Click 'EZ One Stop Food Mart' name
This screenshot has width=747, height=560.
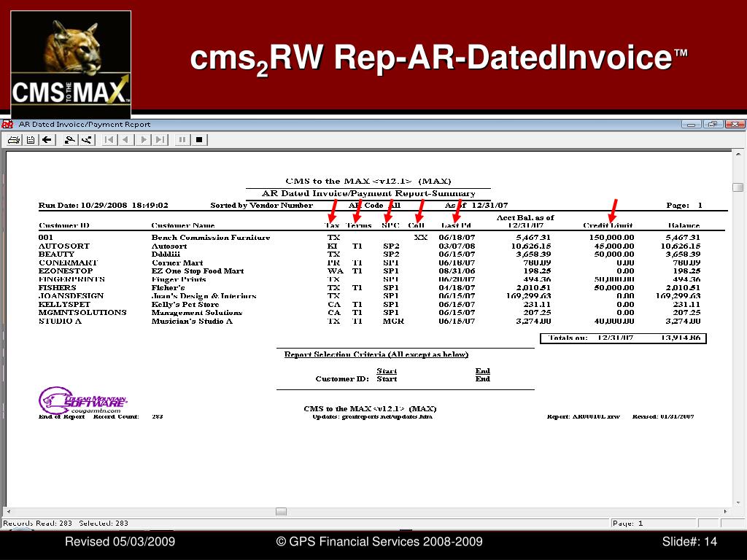[198, 271]
